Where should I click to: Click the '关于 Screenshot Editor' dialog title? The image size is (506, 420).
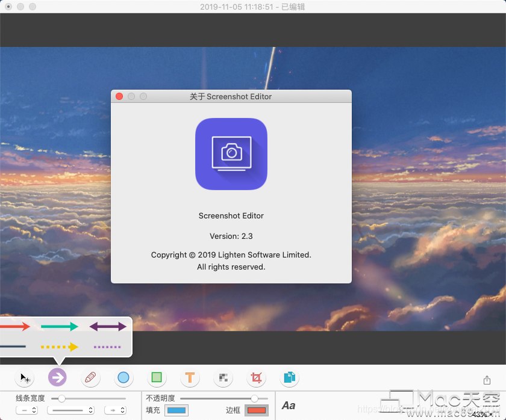[231, 97]
